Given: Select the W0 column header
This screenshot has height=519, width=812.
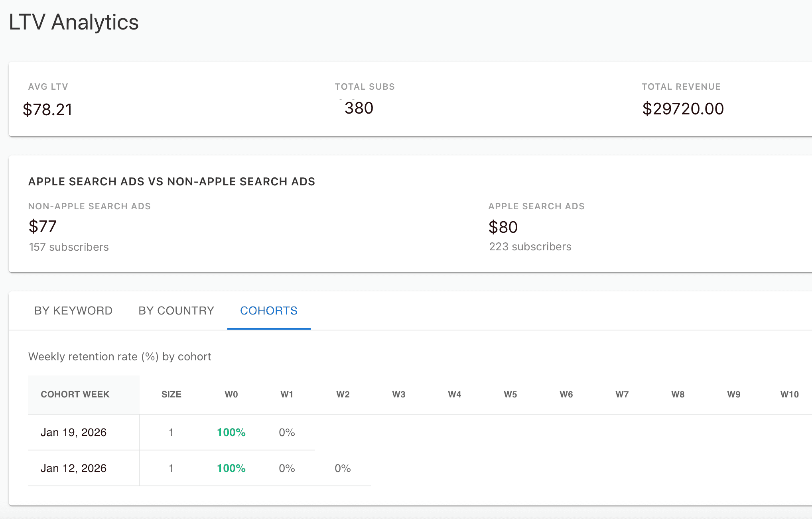Looking at the screenshot, I should coord(231,394).
